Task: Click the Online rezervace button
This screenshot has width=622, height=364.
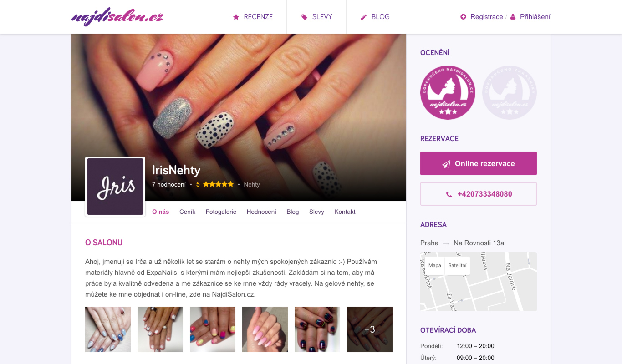Action: [479, 163]
